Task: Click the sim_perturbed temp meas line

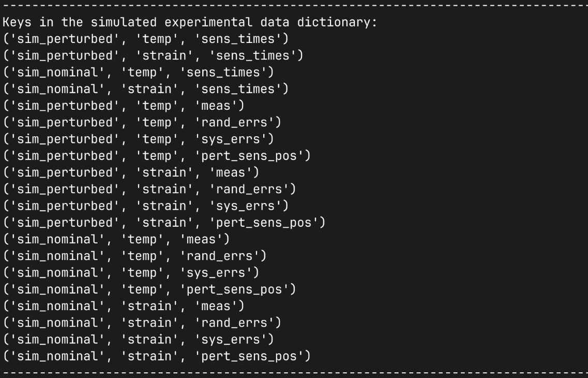Action: pos(124,106)
